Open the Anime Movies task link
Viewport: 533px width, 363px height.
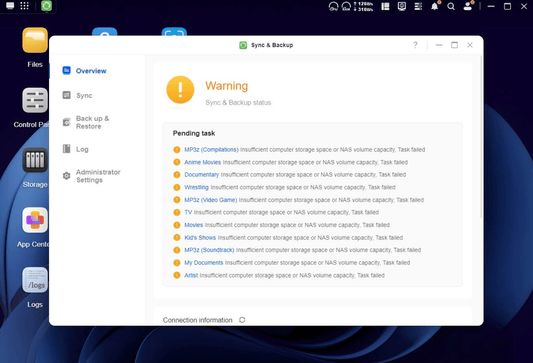[203, 162]
